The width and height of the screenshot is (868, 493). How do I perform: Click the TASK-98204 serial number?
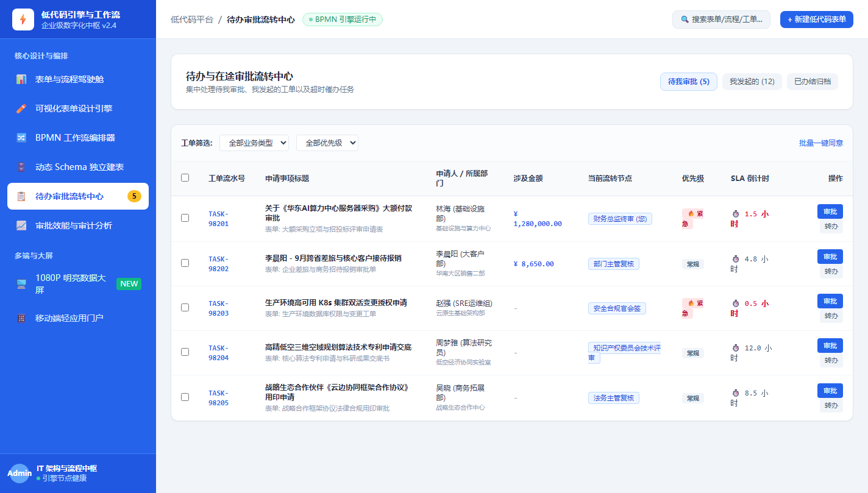click(x=218, y=353)
